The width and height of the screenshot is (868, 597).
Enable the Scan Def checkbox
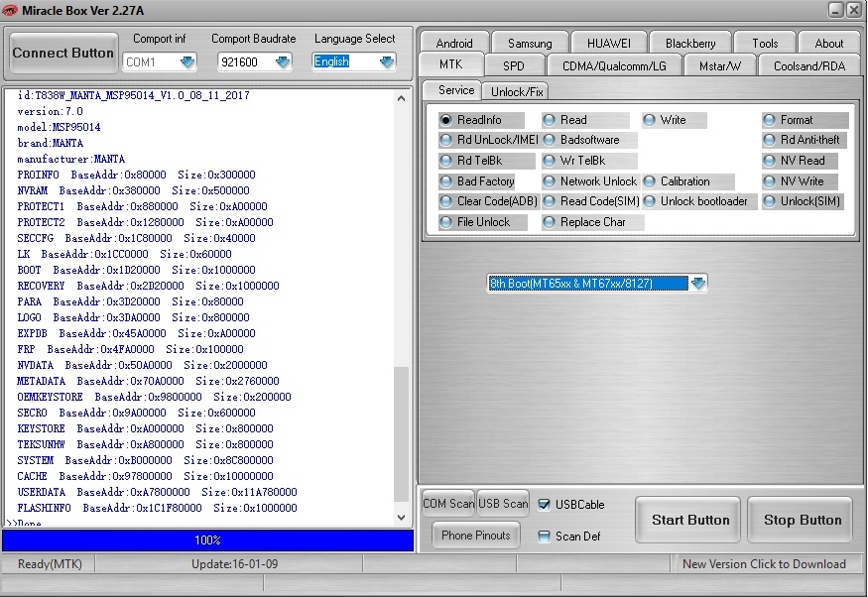(x=545, y=537)
